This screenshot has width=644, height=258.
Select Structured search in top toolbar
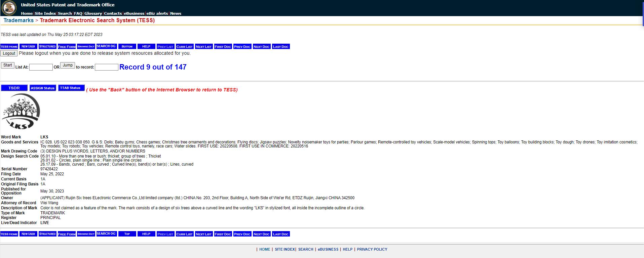coord(47,47)
